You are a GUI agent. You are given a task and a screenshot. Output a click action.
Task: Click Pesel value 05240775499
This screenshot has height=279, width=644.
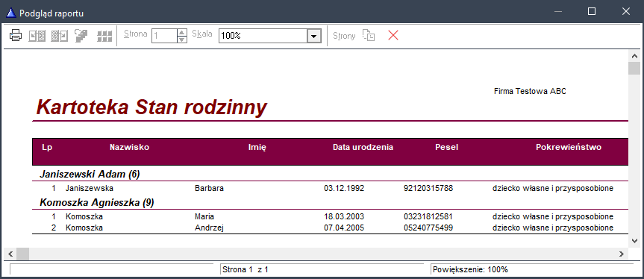[x=428, y=228]
